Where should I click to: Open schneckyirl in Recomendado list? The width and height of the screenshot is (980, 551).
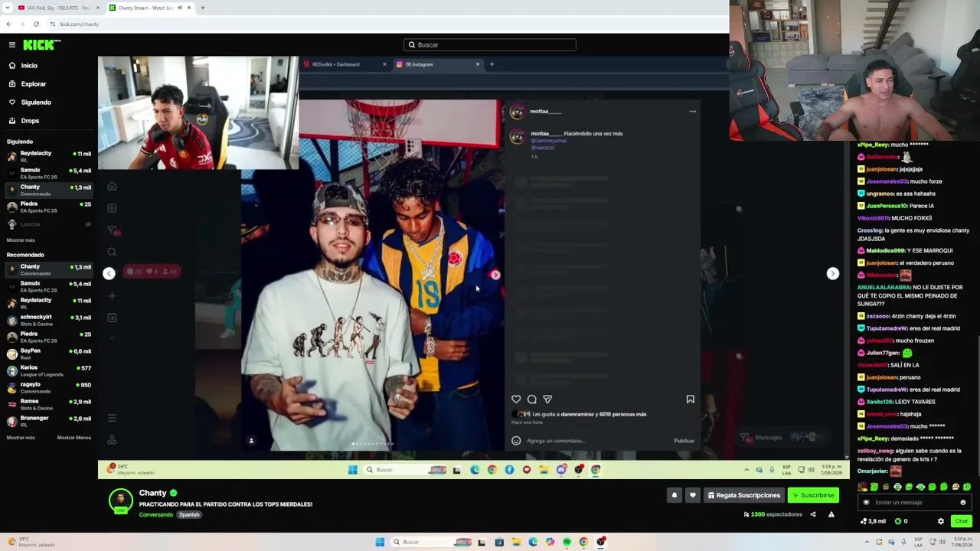(x=49, y=321)
